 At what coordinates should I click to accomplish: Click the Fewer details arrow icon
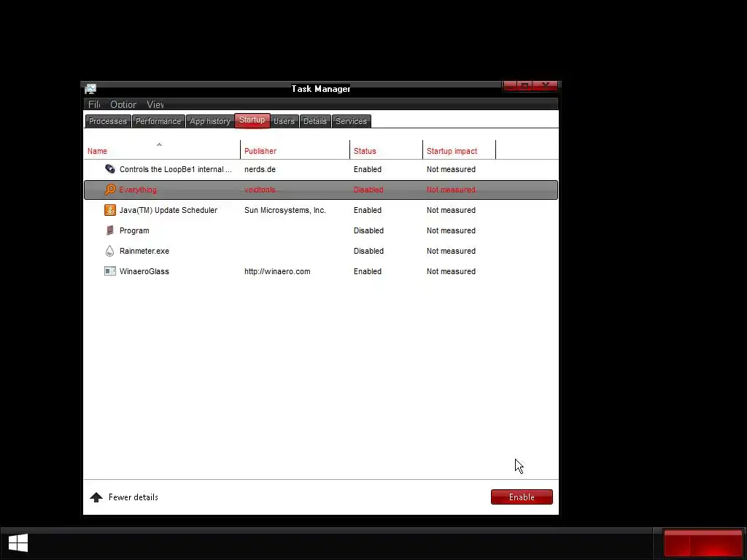[96, 497]
